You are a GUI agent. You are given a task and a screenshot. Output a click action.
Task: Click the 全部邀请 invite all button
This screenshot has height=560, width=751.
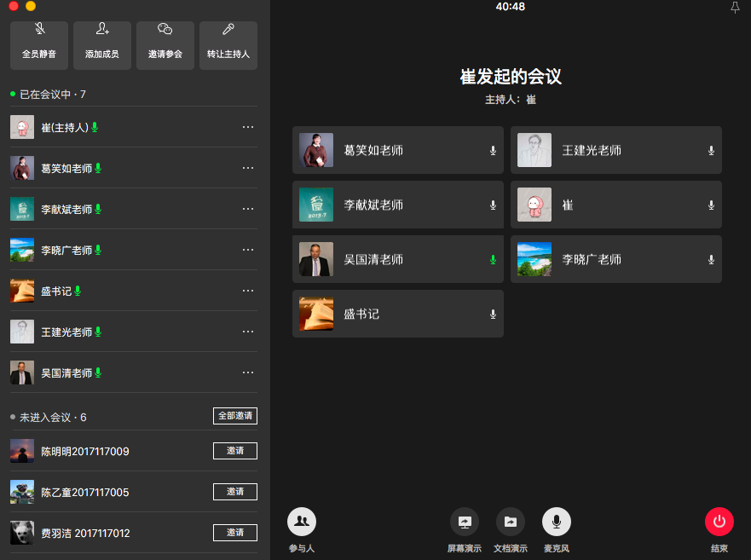[x=235, y=416]
